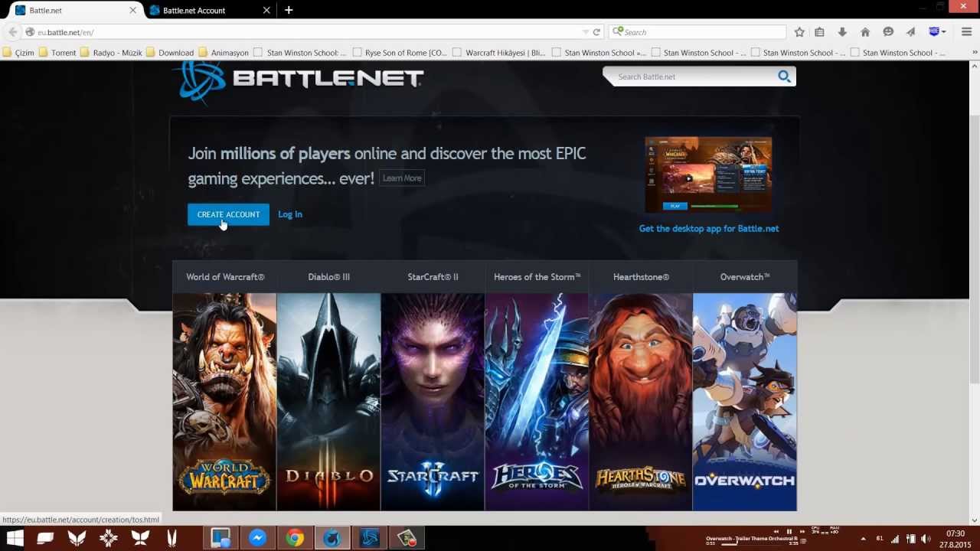Screen dimensions: 980x551
Task: Click into the browser Search box
Action: (x=698, y=32)
